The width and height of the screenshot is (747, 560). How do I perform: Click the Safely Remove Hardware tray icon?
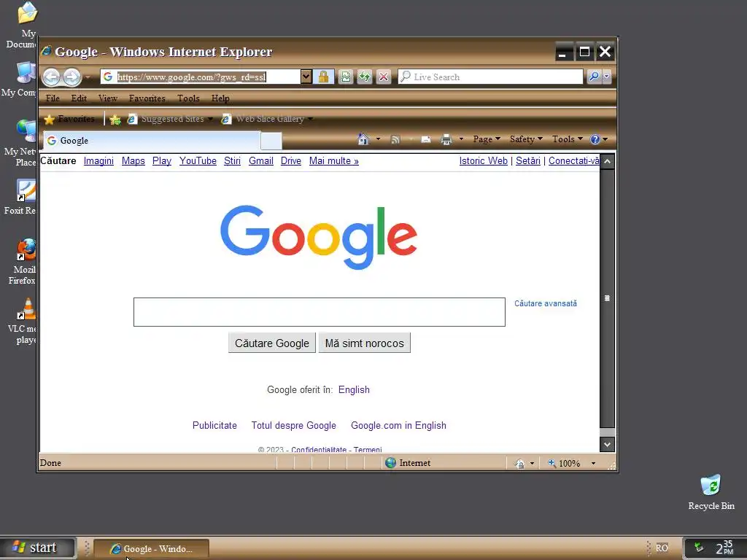[698, 547]
